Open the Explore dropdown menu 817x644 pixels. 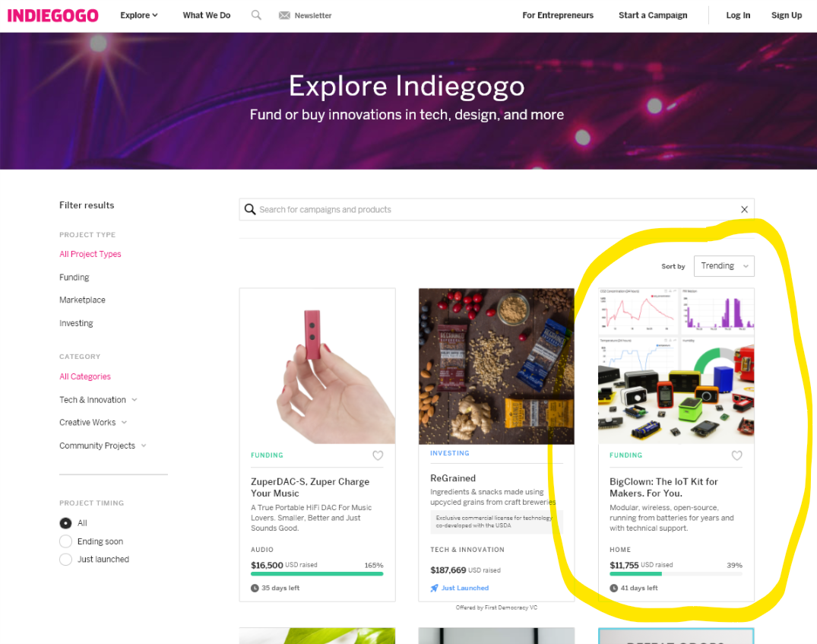138,16
